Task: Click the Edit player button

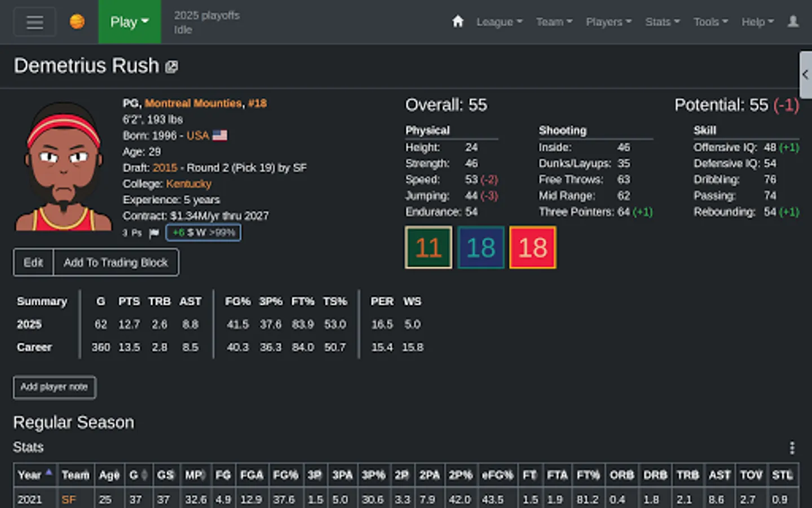Action: click(x=33, y=262)
